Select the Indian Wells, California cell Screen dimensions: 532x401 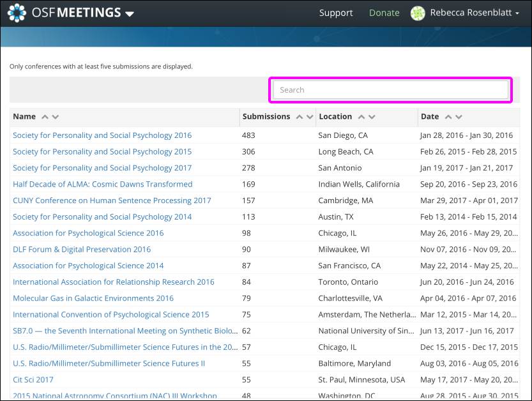click(359, 184)
